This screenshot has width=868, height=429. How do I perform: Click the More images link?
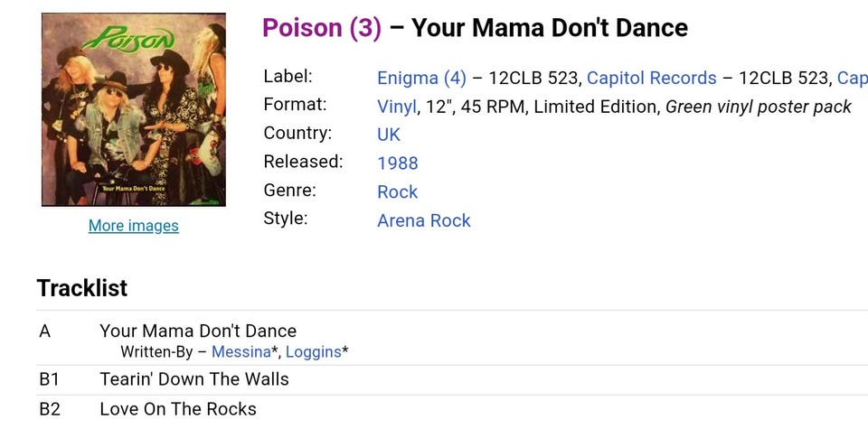coord(134,226)
